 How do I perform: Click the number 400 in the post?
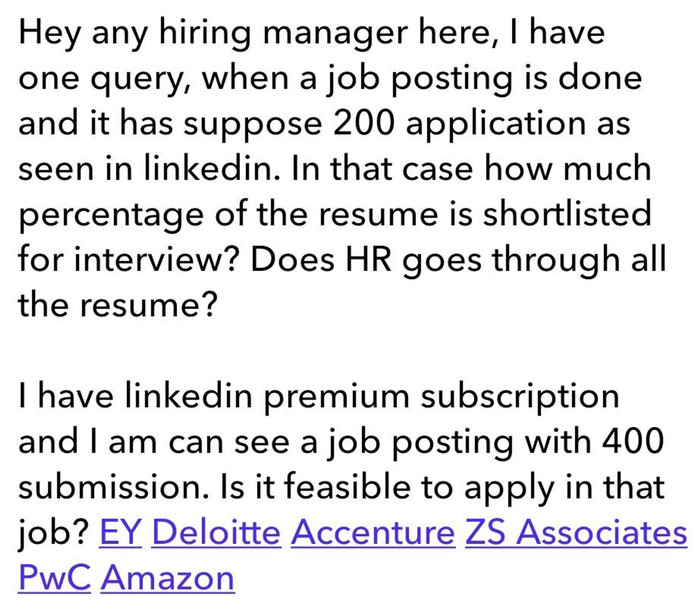(633, 441)
